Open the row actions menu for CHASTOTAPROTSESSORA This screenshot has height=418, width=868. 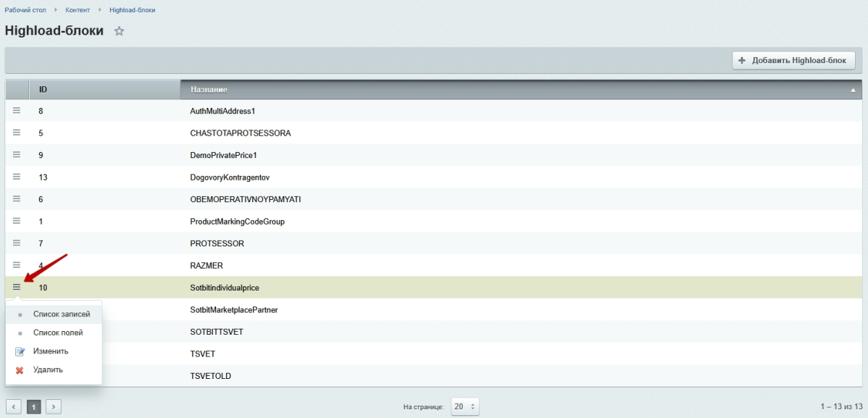click(17, 133)
